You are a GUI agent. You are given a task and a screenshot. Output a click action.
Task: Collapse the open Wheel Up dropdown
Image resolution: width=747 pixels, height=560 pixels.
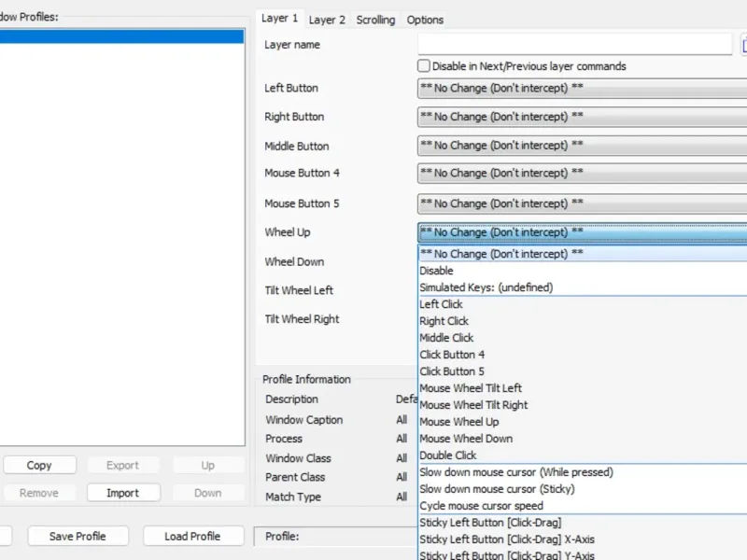point(582,232)
